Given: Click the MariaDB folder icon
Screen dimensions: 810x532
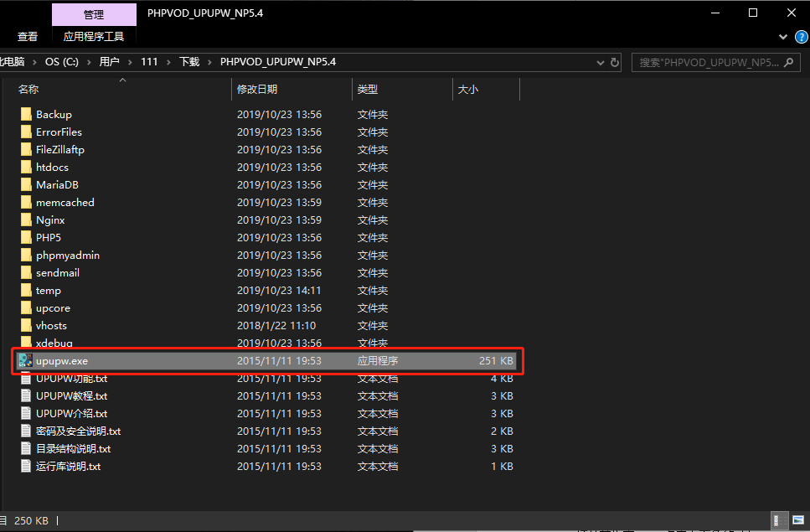Looking at the screenshot, I should click(x=26, y=184).
